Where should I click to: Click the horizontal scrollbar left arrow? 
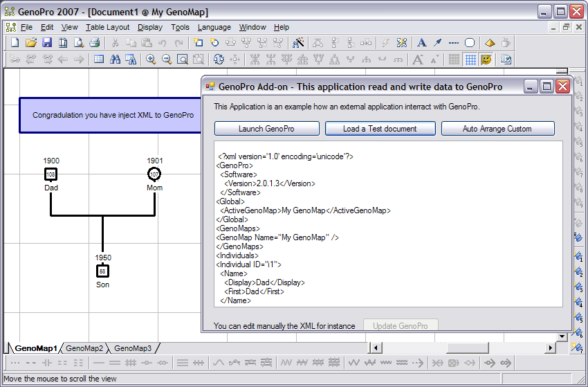[x=376, y=348]
